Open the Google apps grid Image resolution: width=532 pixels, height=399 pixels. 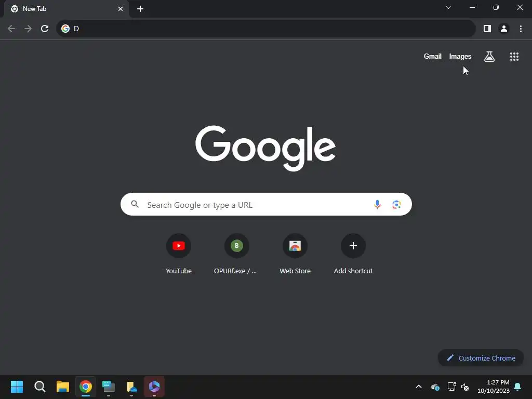pyautogui.click(x=514, y=56)
